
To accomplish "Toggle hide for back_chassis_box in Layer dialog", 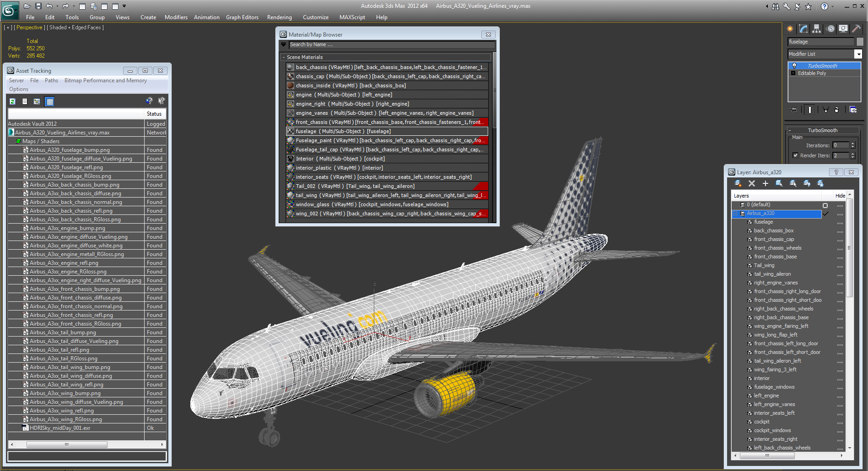I will click(x=840, y=231).
